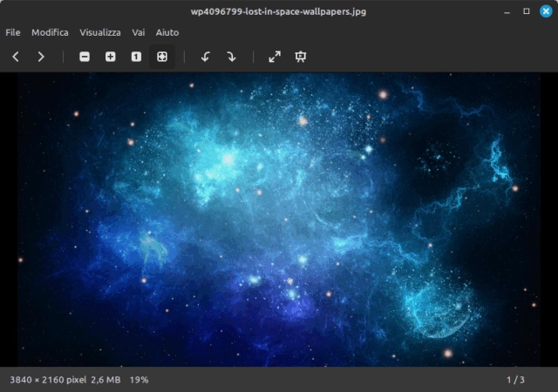Click the window title filename text
This screenshot has height=392, width=558.
click(278, 11)
